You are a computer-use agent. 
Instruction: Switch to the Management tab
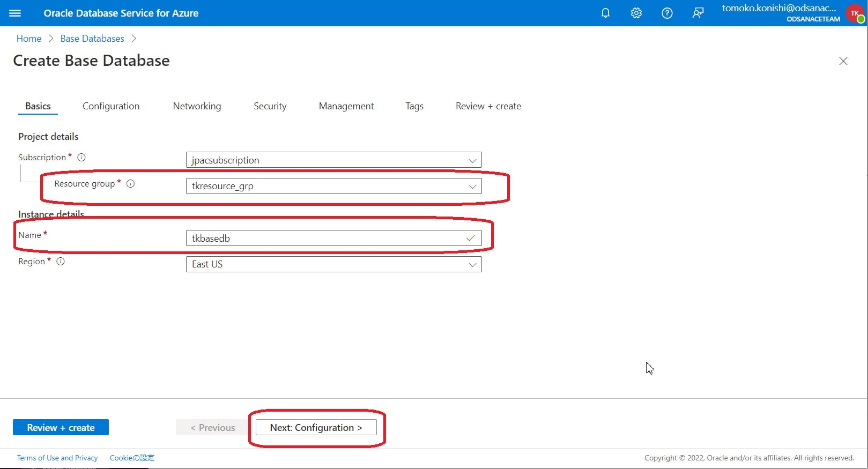[346, 106]
